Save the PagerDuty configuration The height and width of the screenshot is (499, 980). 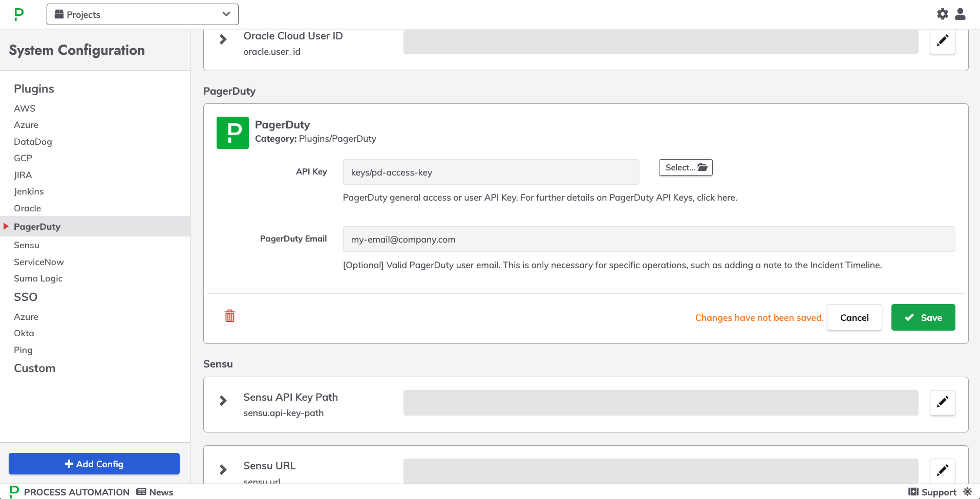923,317
